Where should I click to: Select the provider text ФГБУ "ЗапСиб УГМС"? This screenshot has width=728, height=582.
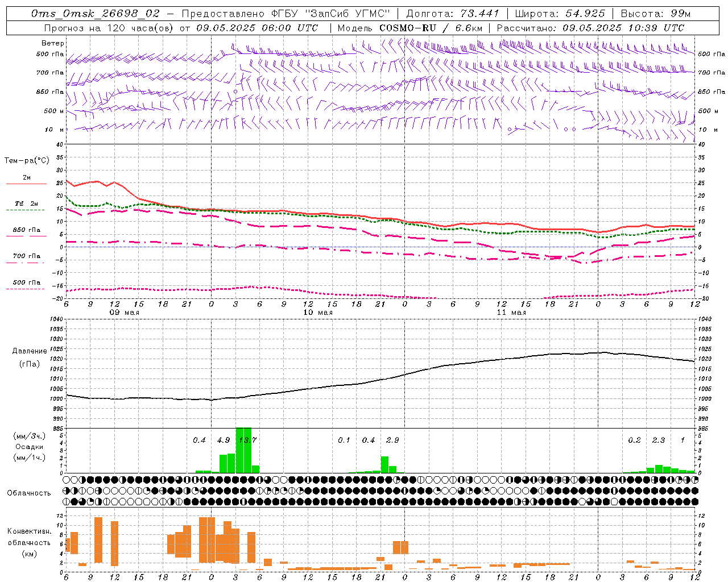[331, 13]
